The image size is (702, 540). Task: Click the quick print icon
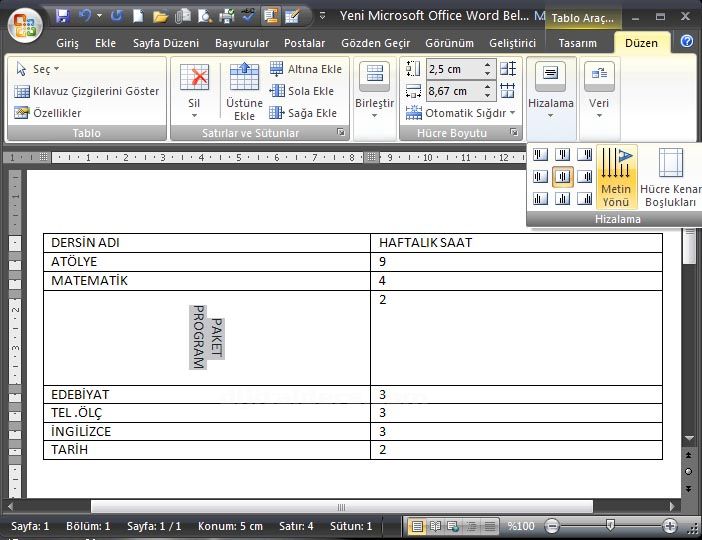[x=227, y=17]
